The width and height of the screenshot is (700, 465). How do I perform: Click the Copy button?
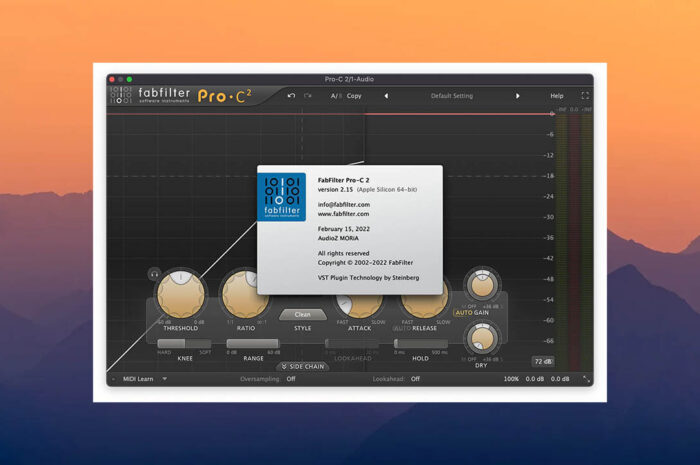pos(354,96)
